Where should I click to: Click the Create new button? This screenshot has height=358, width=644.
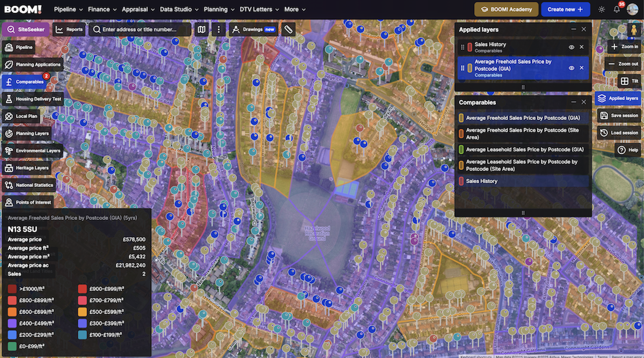[565, 9]
